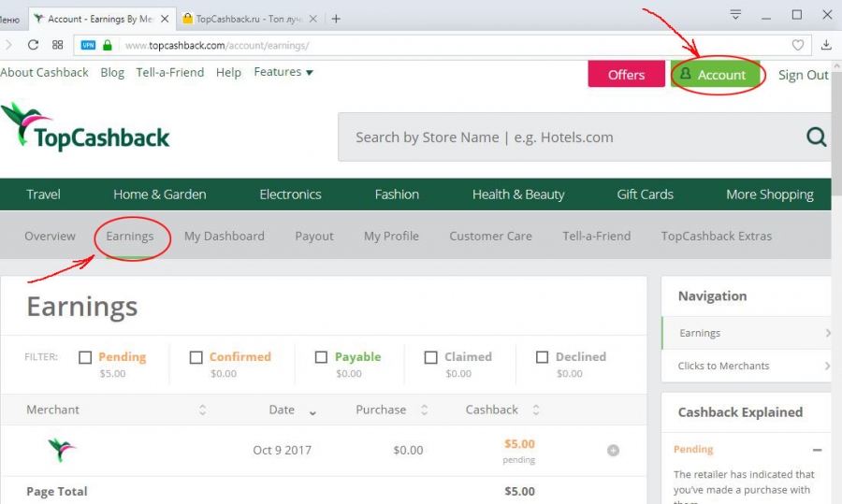The height and width of the screenshot is (504, 842).
Task: Open the More Shopping category
Action: point(770,194)
